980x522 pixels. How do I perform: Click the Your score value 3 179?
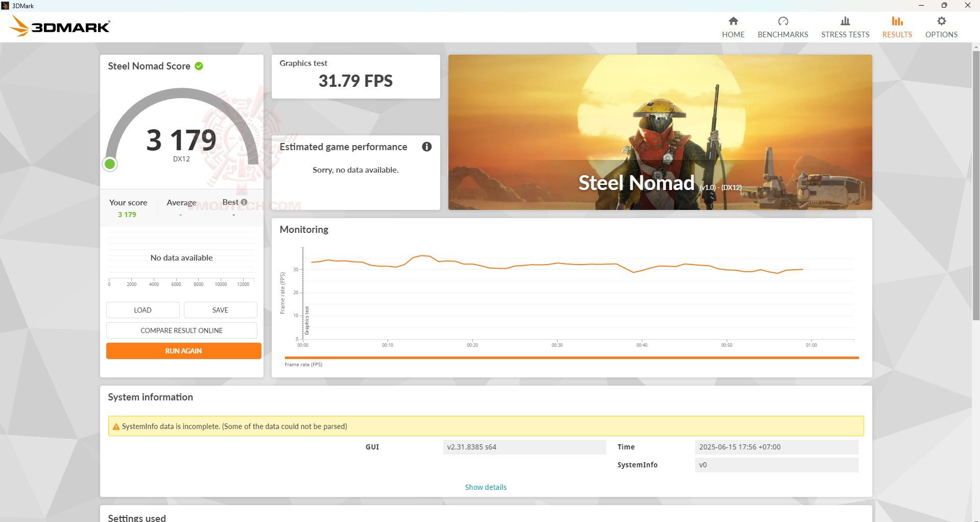127,215
